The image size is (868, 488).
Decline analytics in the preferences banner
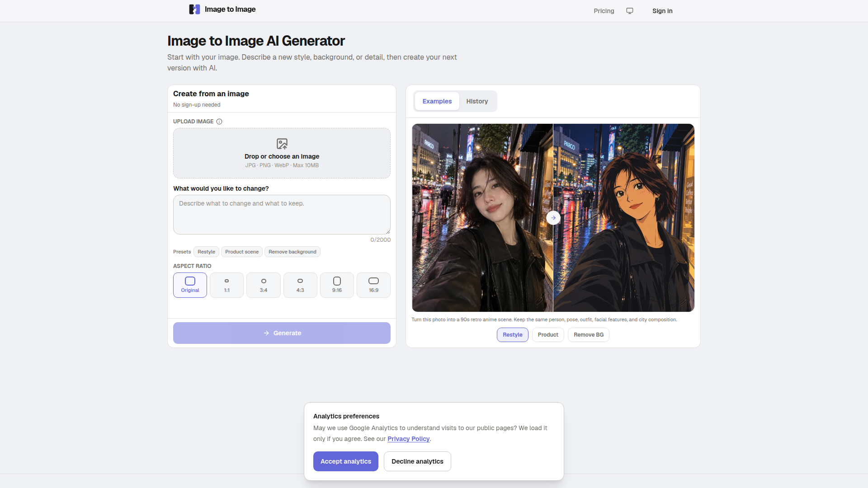click(417, 461)
